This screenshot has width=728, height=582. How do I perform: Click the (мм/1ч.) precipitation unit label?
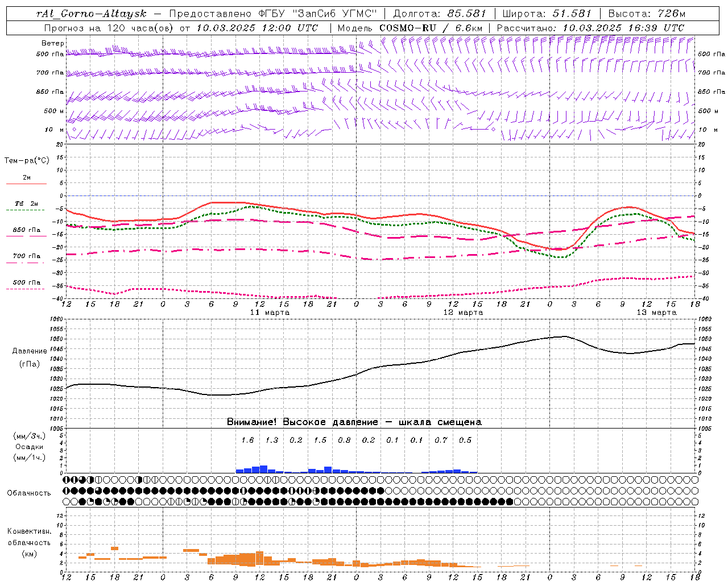30,458
